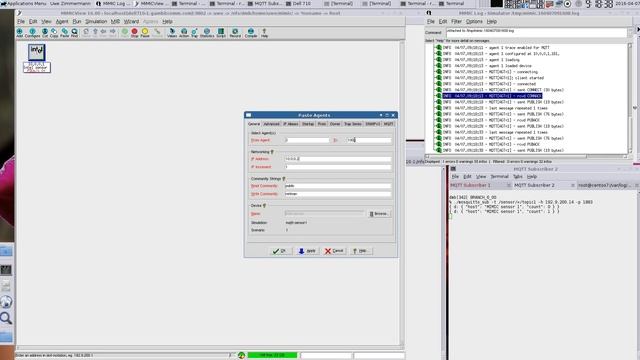Switch to the IP Aliases tab

tap(291, 124)
